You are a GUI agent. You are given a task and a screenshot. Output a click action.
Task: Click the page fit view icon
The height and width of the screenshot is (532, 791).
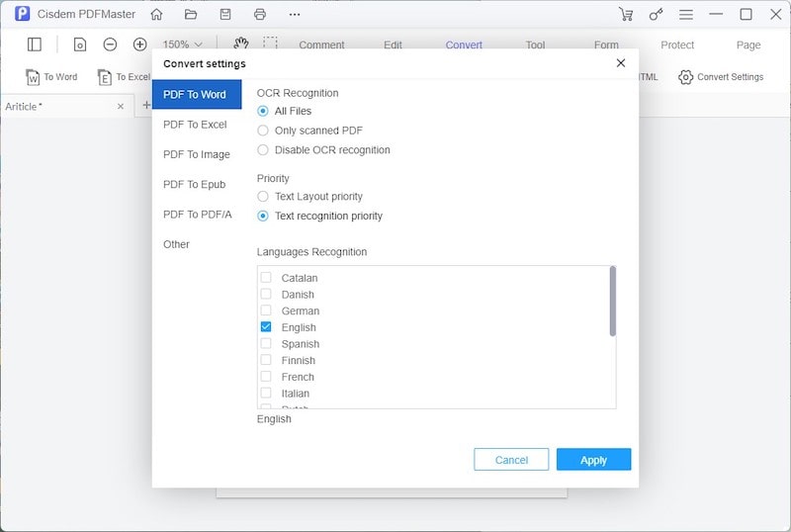click(x=80, y=44)
